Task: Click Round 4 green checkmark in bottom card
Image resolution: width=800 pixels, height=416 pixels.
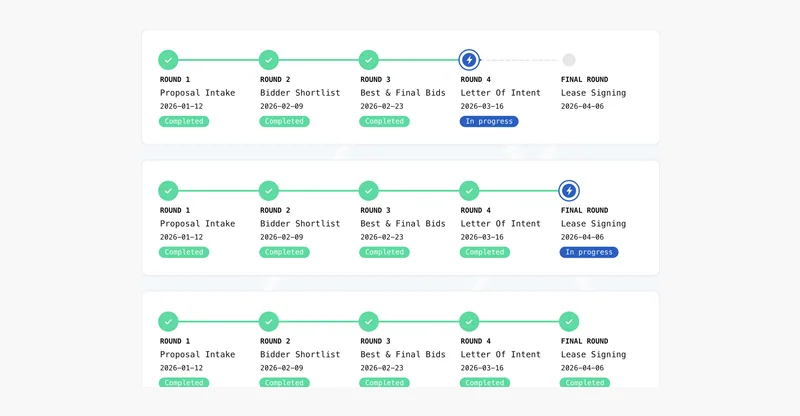Action: coord(469,322)
